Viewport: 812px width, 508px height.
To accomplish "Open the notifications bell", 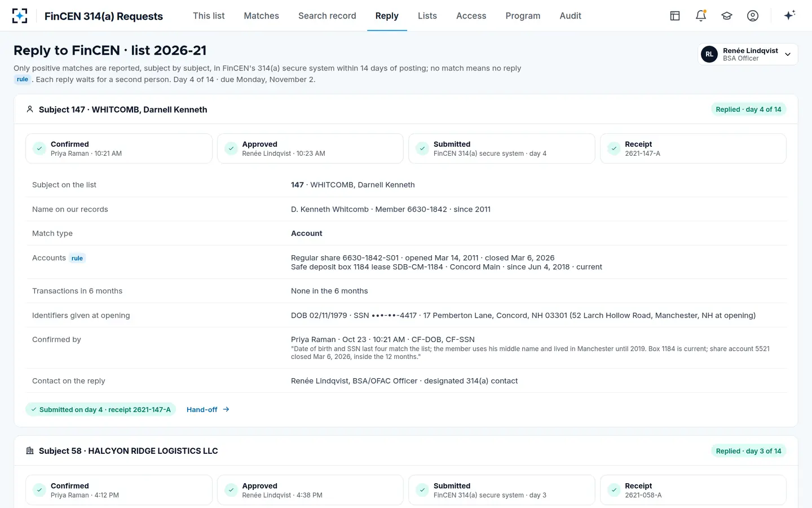I will (x=701, y=16).
